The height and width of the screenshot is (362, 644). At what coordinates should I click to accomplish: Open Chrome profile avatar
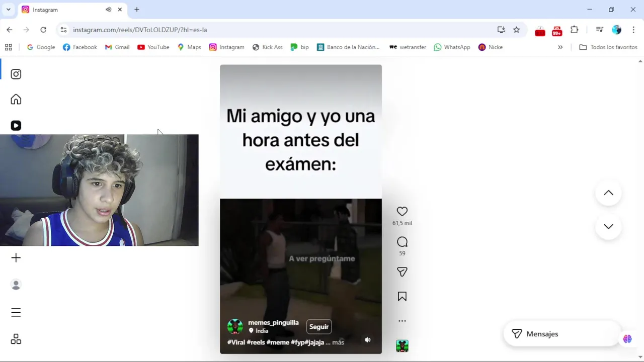tap(616, 30)
